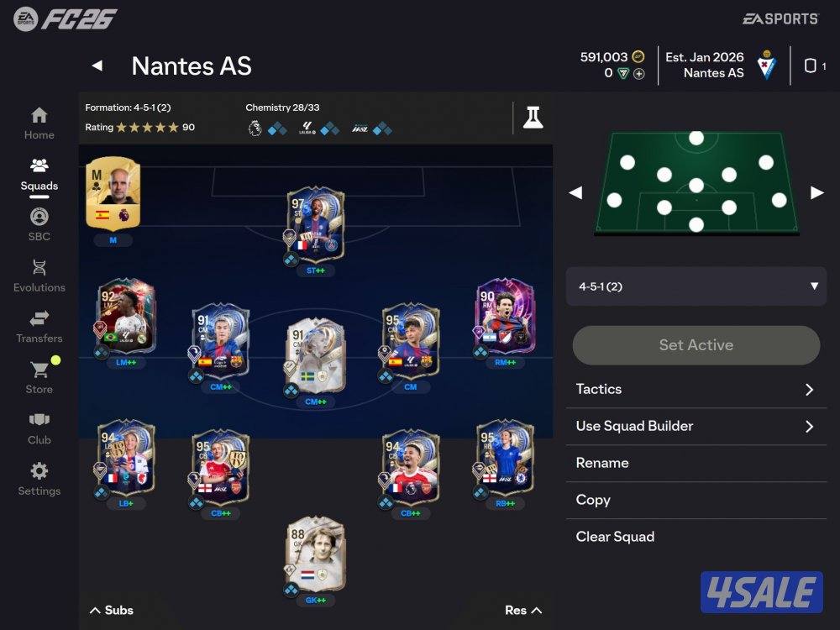Image resolution: width=840 pixels, height=630 pixels.
Task: Open the Home section in sidebar
Action: tap(39, 123)
